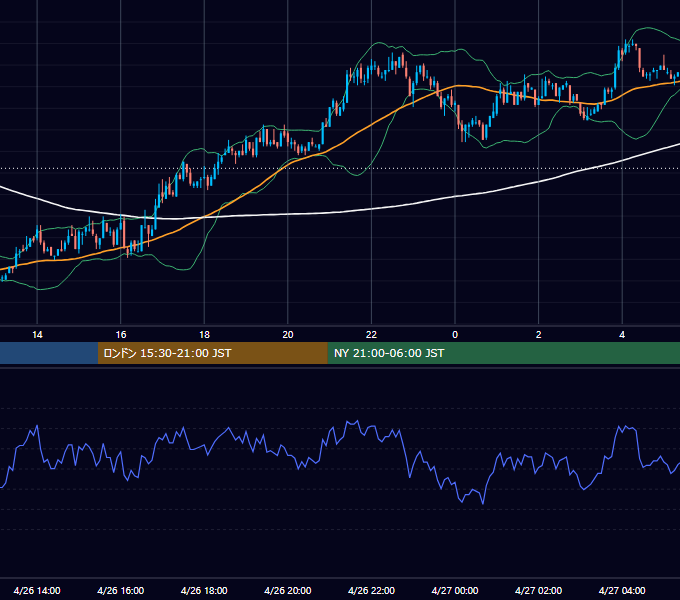Image resolution: width=680 pixels, height=600 pixels.
Task: Click the 4/26 16:00 date label
Action: point(121,590)
